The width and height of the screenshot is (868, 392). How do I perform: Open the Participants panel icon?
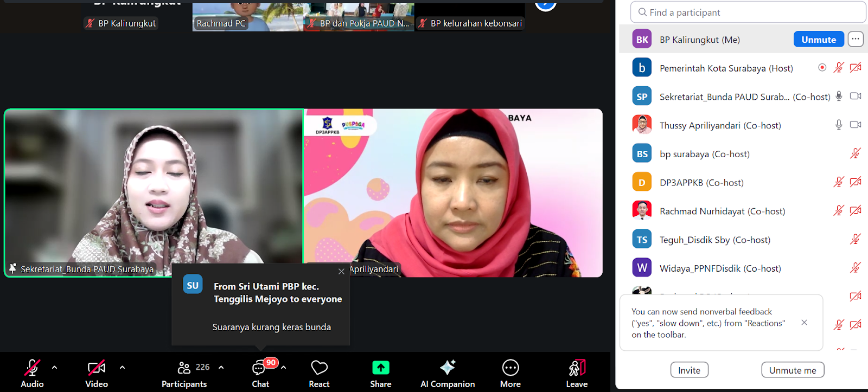pyautogui.click(x=184, y=368)
